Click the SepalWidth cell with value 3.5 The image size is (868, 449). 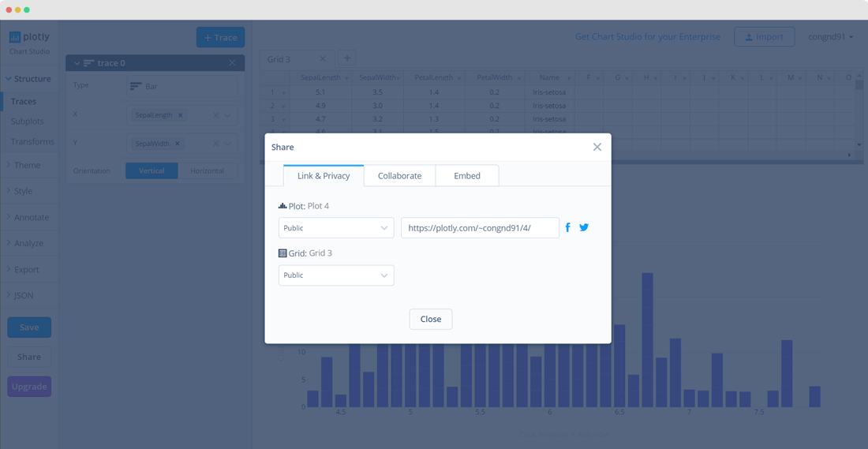point(378,92)
